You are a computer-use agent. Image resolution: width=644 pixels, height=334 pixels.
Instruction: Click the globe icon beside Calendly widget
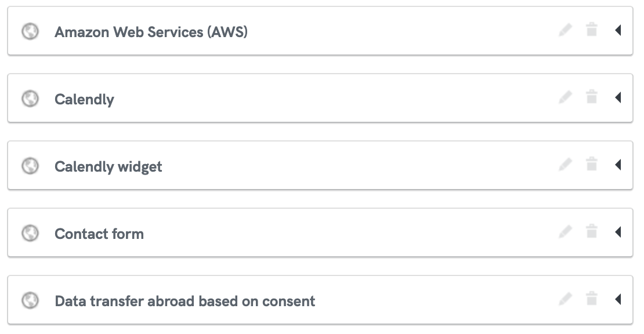(30, 166)
